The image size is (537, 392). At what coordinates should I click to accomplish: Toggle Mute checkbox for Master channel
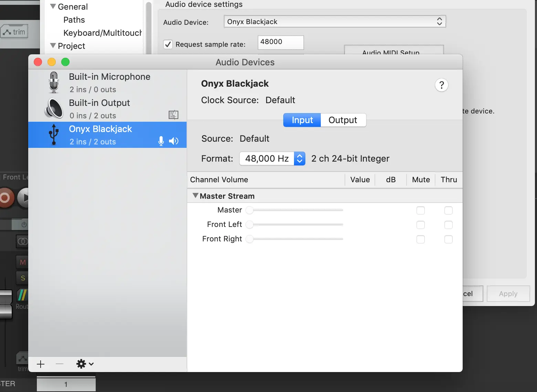[420, 210]
